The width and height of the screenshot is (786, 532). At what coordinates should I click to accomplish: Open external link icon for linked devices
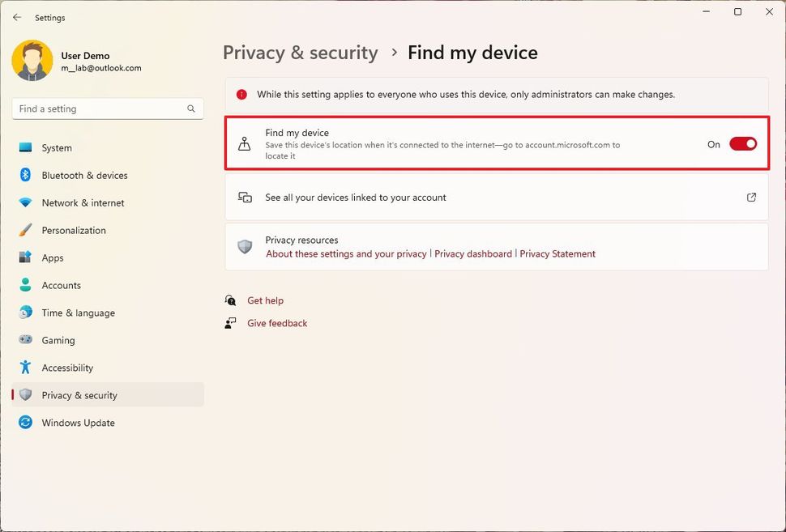[751, 198]
